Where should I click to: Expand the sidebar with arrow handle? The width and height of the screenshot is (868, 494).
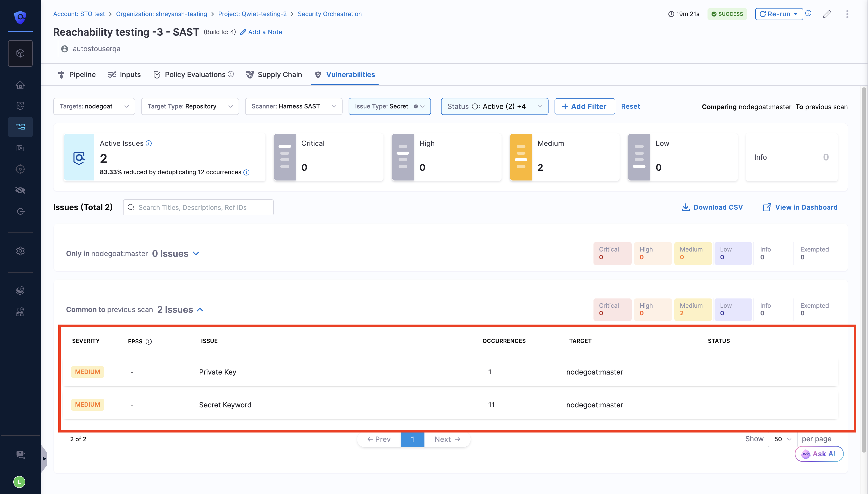(x=44, y=459)
